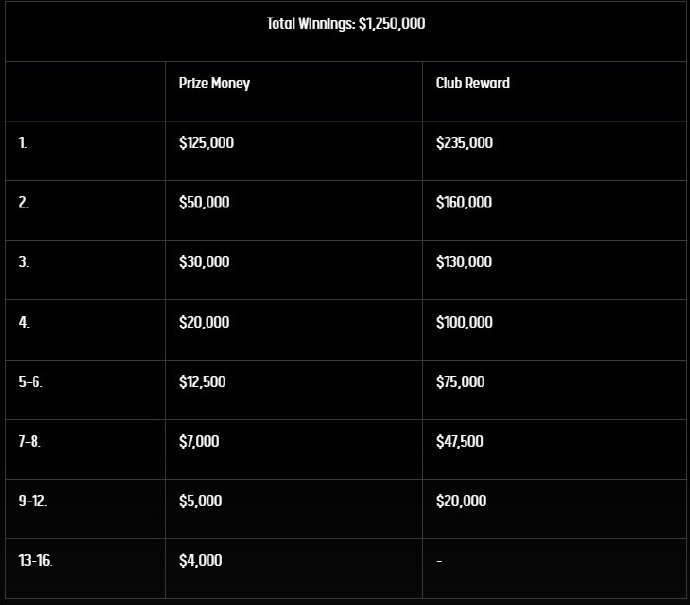Click the $160,000 club reward value

(464, 202)
